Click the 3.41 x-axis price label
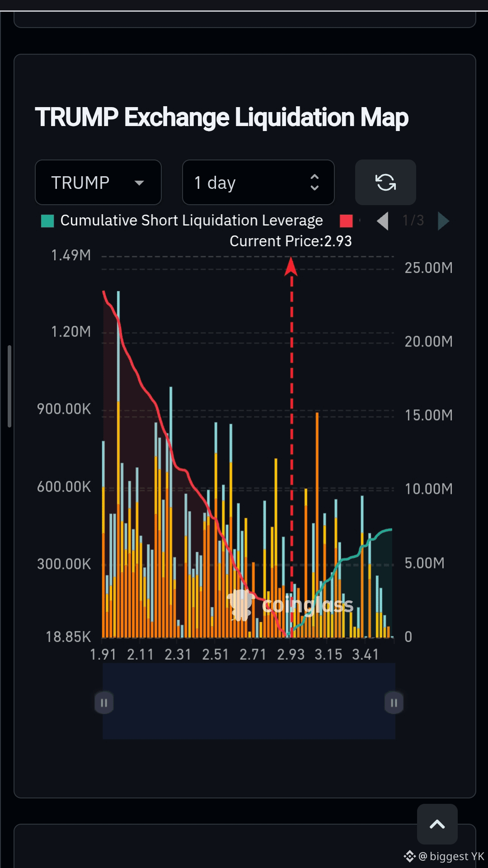The image size is (488, 868). tap(366, 654)
